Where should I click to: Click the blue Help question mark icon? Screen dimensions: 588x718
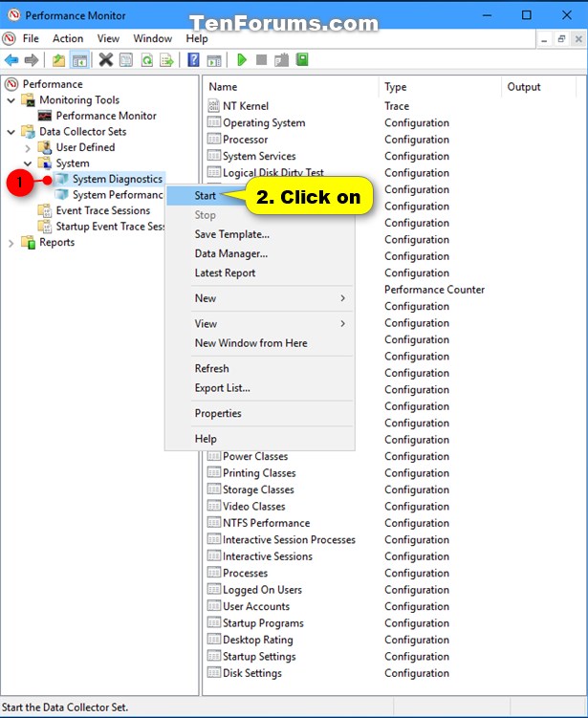click(194, 60)
